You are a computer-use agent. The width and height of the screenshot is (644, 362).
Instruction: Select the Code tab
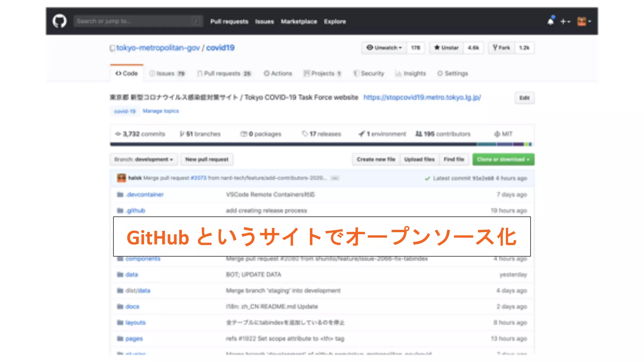click(x=126, y=73)
